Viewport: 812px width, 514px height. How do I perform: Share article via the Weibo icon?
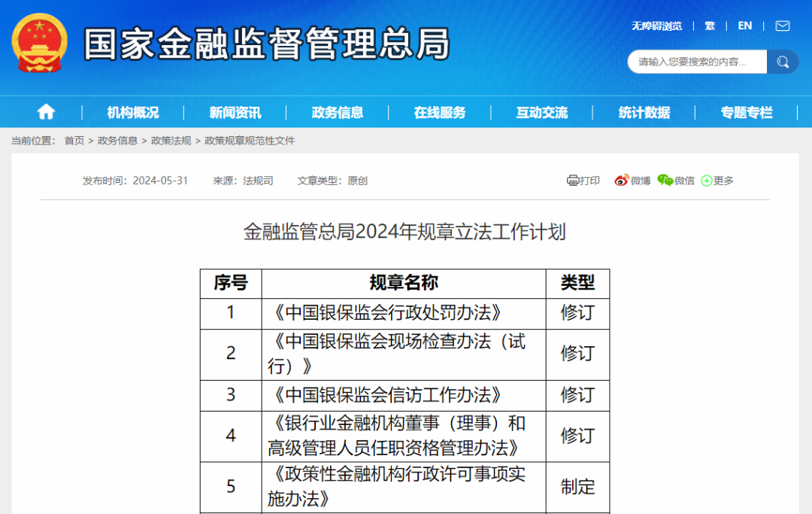[x=622, y=181]
